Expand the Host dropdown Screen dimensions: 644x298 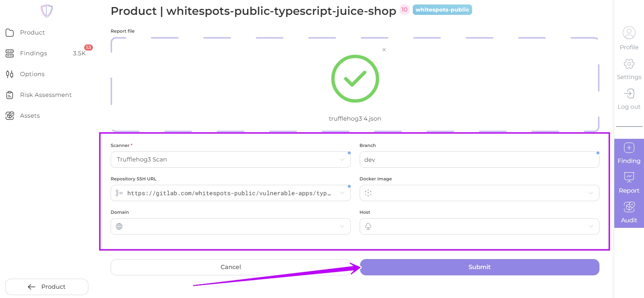pyautogui.click(x=591, y=226)
